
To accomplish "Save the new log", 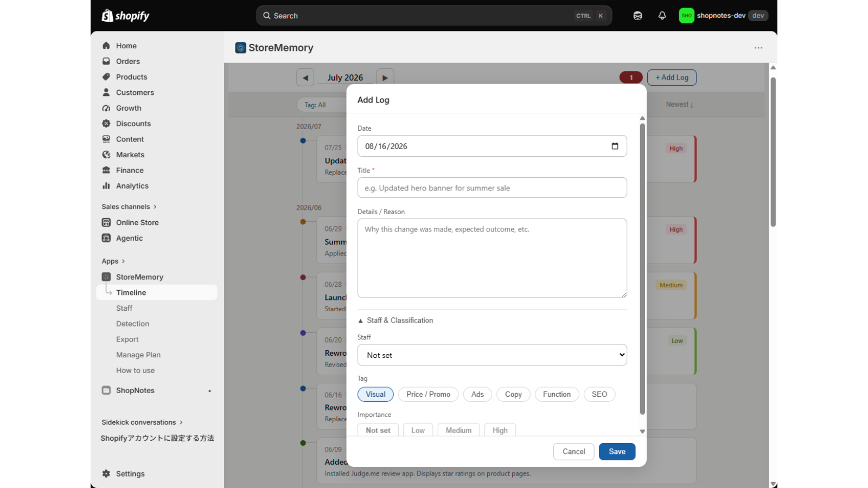I will point(617,452).
